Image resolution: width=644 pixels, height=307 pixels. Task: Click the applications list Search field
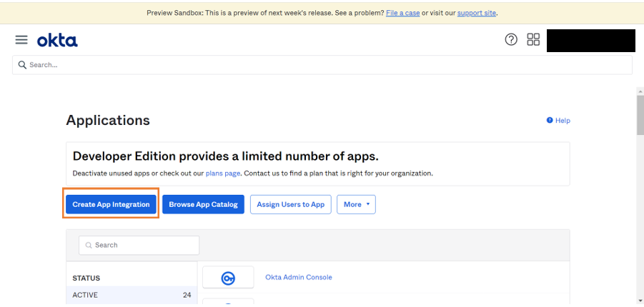tap(143, 245)
